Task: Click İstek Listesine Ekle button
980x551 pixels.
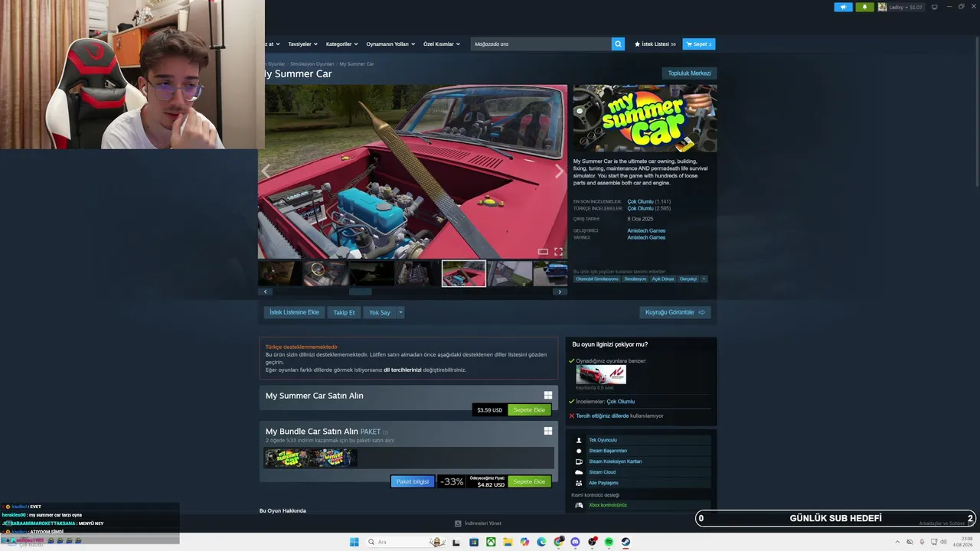Action: pyautogui.click(x=294, y=312)
